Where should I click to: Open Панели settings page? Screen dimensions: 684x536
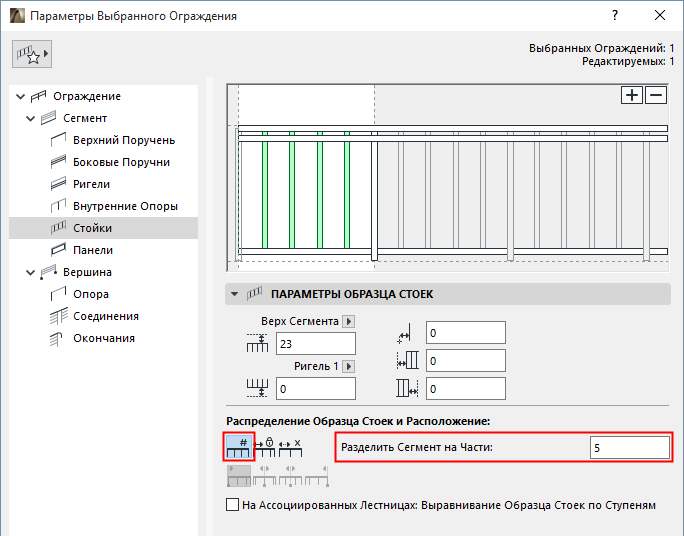(x=93, y=250)
